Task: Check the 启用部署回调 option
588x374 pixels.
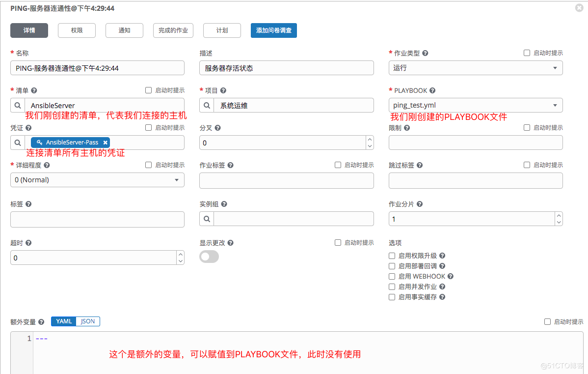Action: coord(392,266)
